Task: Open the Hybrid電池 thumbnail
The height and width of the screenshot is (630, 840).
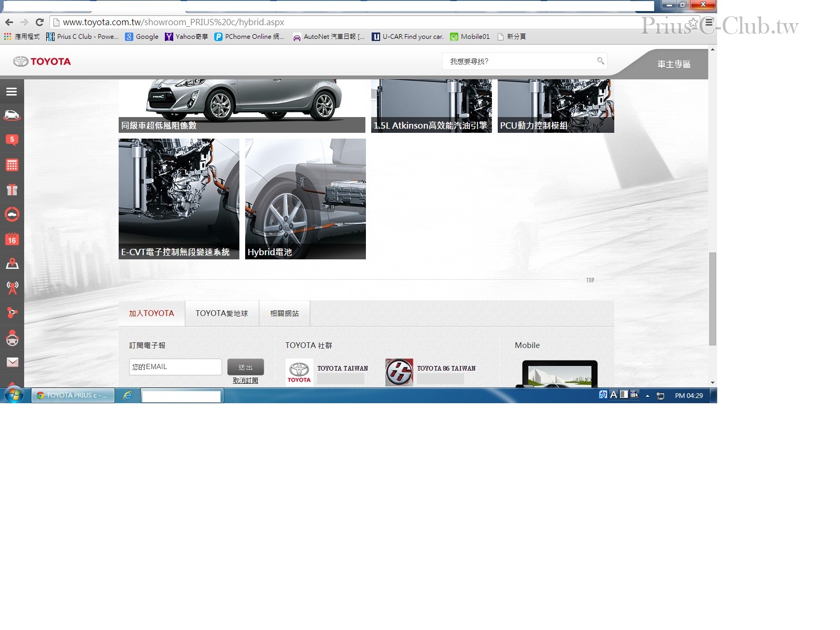Action: click(x=306, y=199)
